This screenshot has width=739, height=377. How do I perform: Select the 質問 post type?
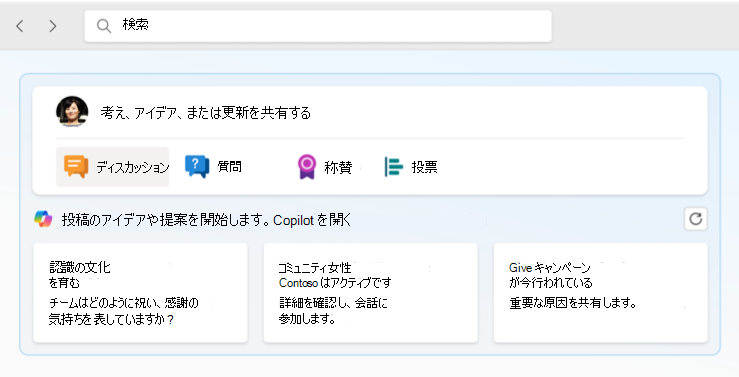pos(213,167)
